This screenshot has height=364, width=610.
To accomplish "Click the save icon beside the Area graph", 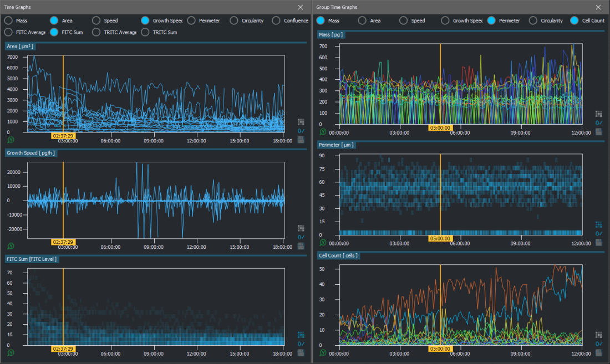I will click(301, 140).
